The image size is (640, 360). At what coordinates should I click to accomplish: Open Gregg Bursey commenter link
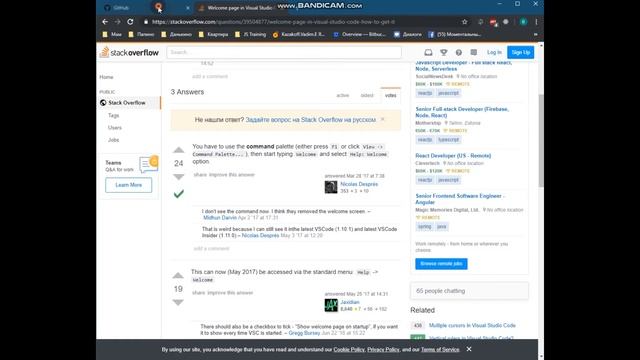click(304, 333)
